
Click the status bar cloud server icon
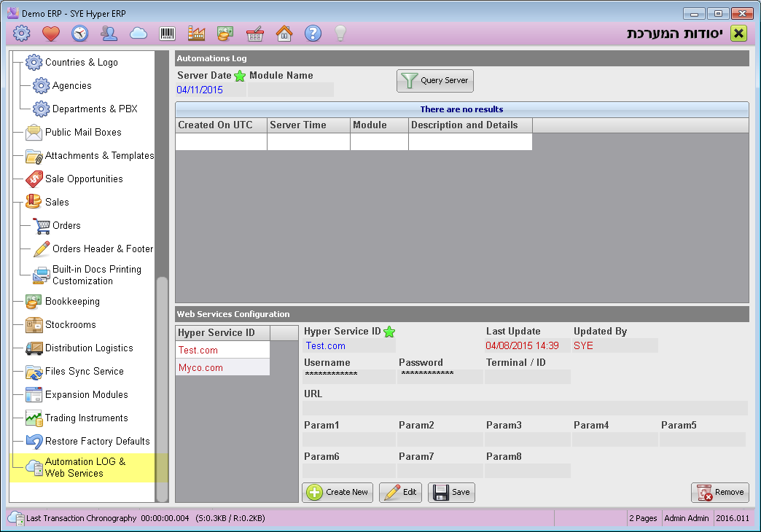[16, 518]
